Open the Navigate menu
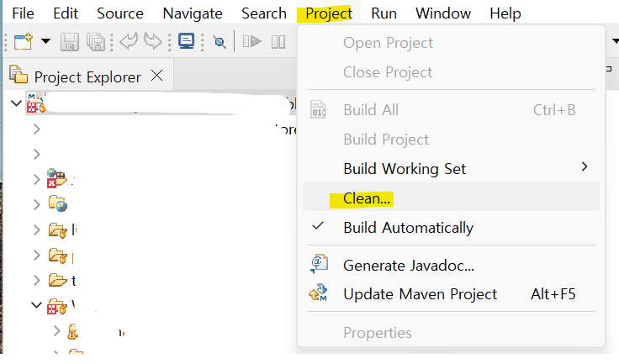 click(193, 13)
